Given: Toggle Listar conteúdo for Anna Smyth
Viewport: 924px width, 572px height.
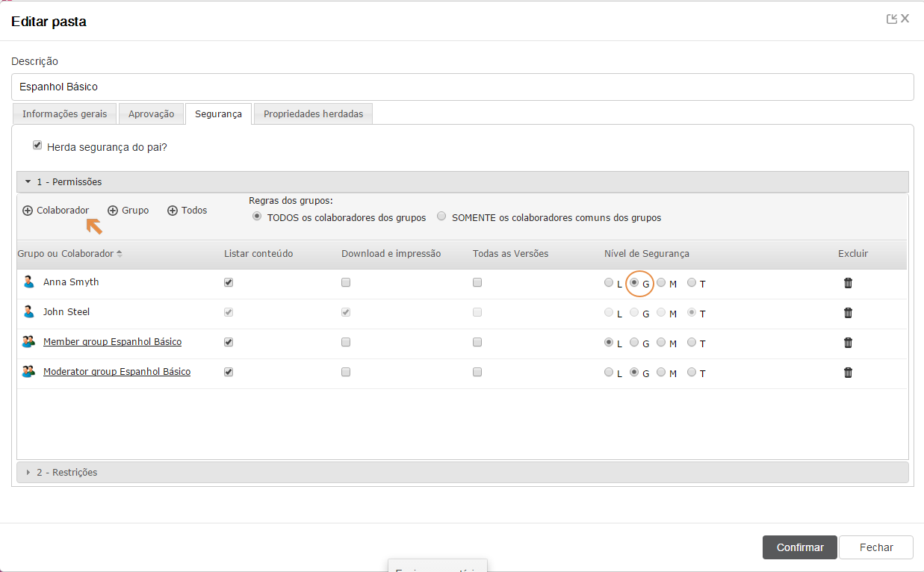Looking at the screenshot, I should coord(229,282).
